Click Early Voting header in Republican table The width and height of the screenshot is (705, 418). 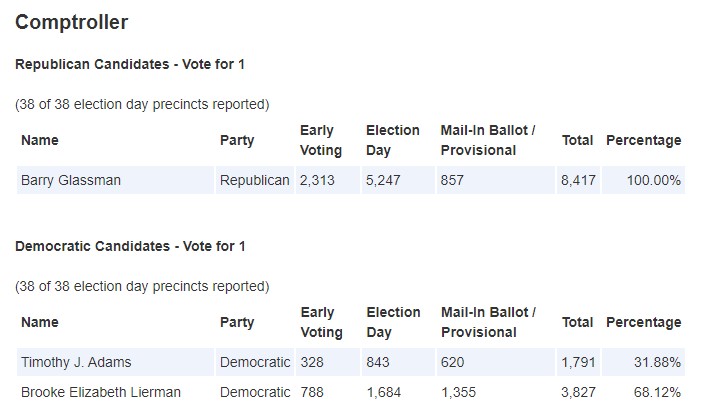pos(321,140)
